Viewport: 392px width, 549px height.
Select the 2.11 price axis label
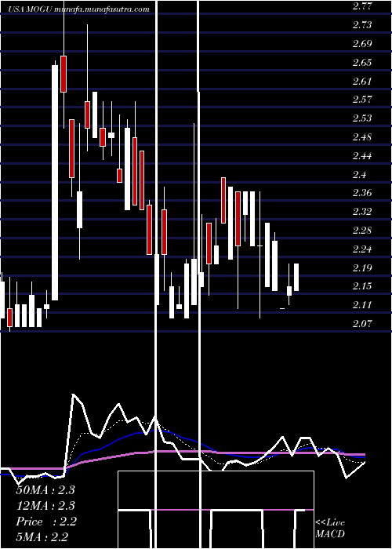pos(362,305)
